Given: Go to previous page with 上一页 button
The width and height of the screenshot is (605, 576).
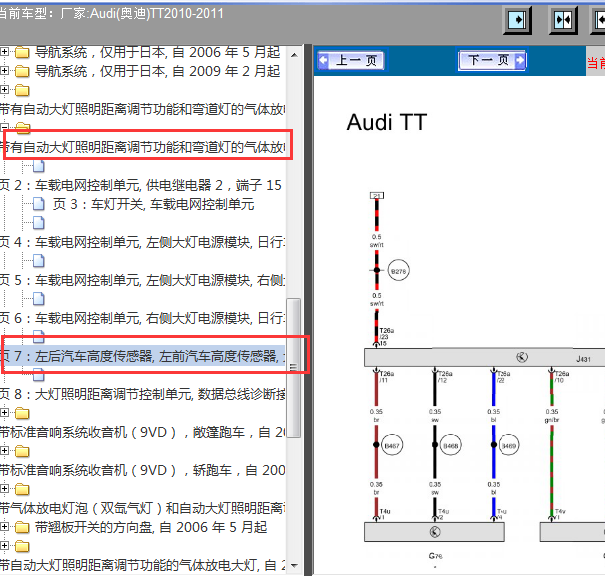Looking at the screenshot, I should coord(351,60).
